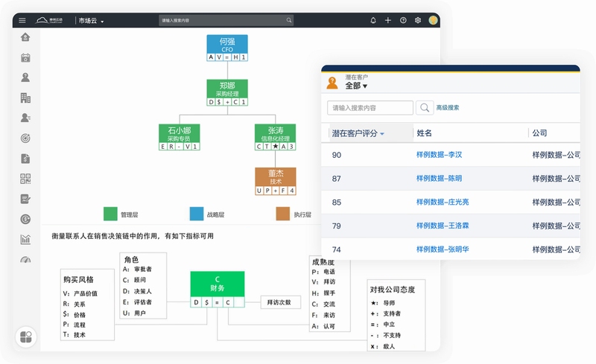This screenshot has width=596, height=364.
Task: Click the 购买风格 heading
Action: pos(78,280)
